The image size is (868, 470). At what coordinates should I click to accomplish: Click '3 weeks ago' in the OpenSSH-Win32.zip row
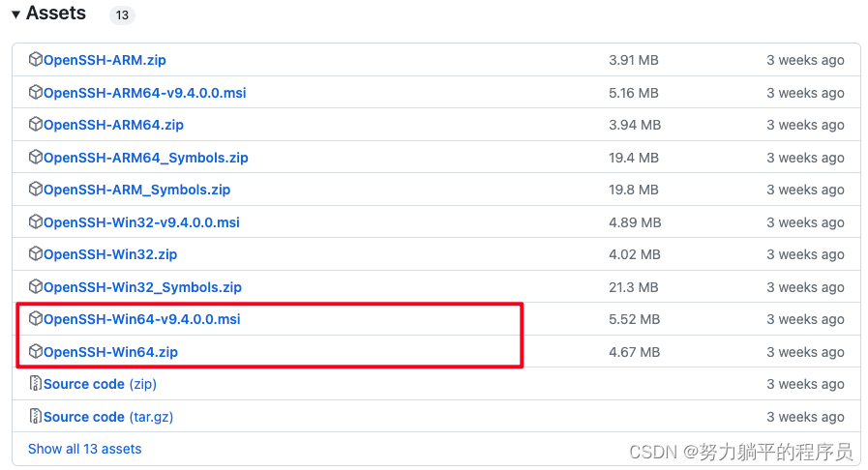[805, 255]
